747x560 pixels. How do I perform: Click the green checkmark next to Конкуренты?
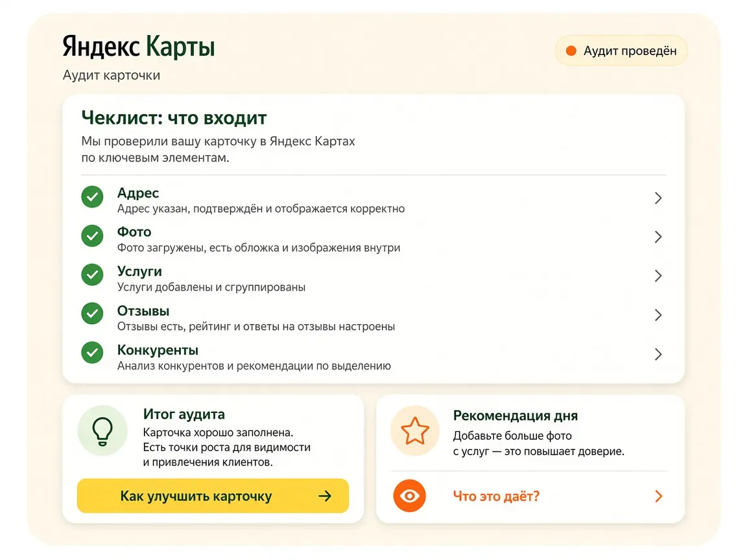(x=92, y=353)
